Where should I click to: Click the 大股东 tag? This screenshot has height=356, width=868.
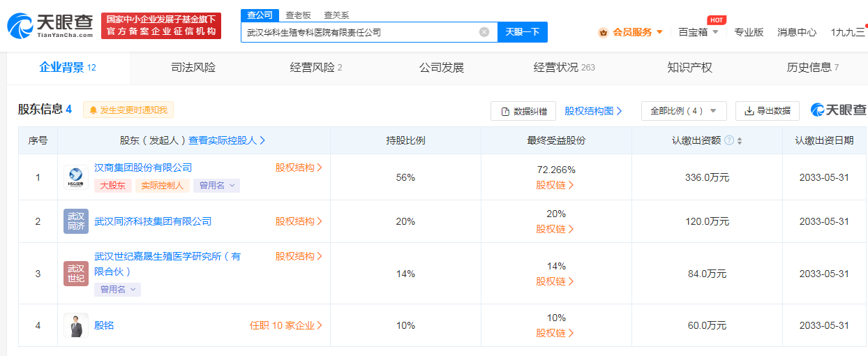(x=112, y=186)
